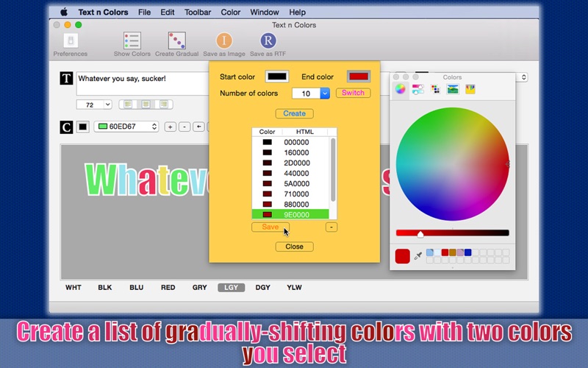Open the Apple menu
Screen dimensions: 588x368
[64, 12]
